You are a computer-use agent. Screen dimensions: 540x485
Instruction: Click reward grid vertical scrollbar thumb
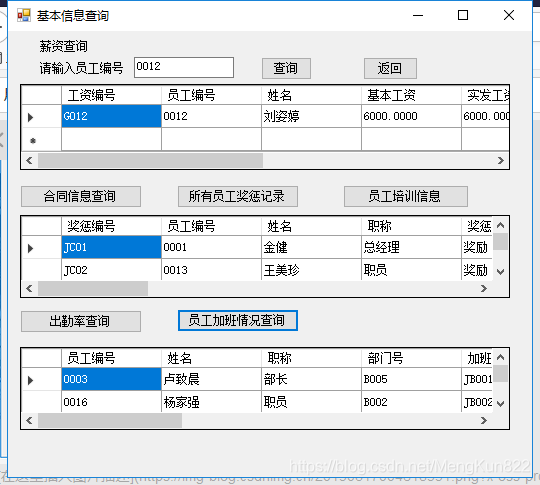pos(500,241)
